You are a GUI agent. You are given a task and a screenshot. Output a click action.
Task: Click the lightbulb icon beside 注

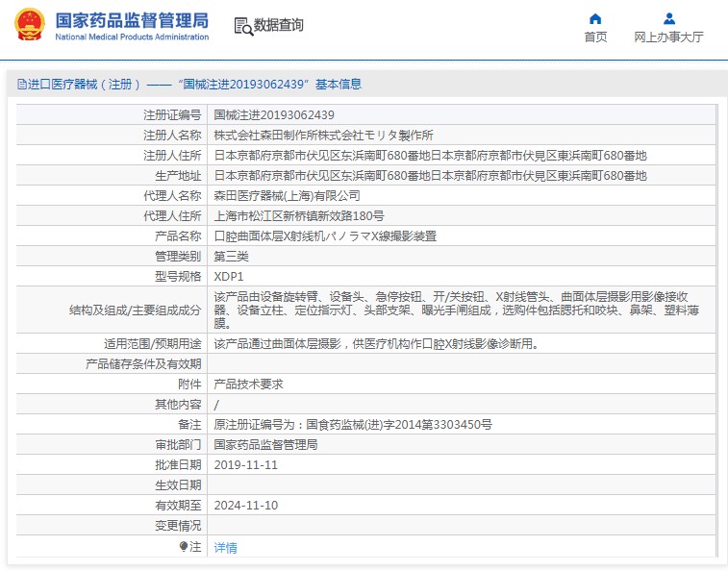coord(184,546)
